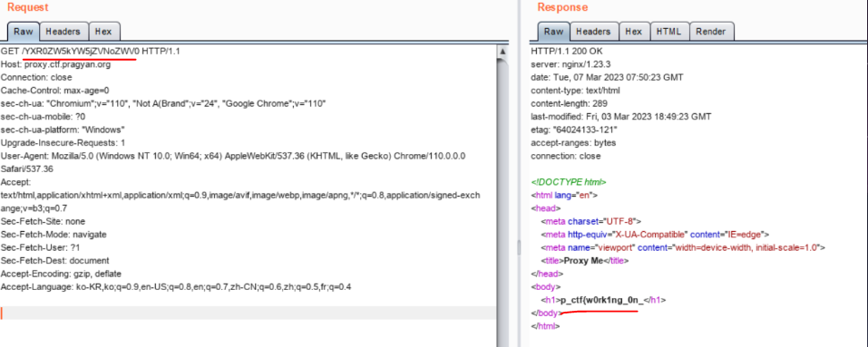Click the meta charset="UTF-8" line
868x347 pixels.
pos(590,221)
